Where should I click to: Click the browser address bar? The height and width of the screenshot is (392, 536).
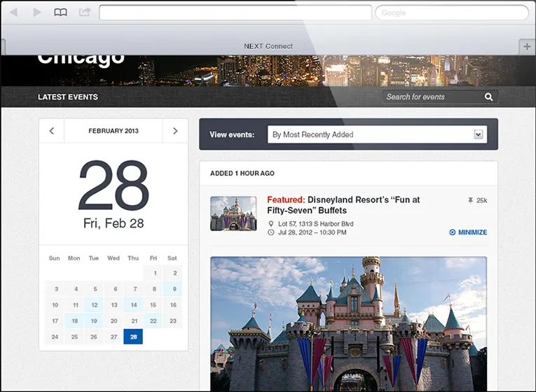pos(235,13)
